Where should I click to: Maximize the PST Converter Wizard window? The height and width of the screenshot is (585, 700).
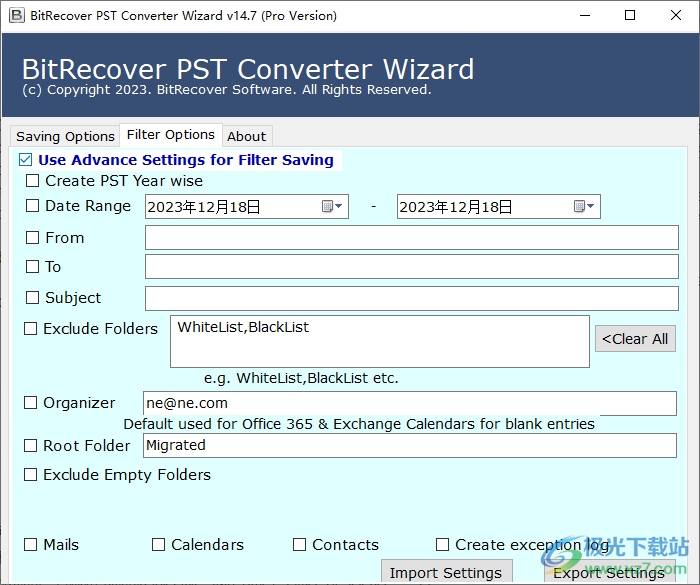click(630, 16)
